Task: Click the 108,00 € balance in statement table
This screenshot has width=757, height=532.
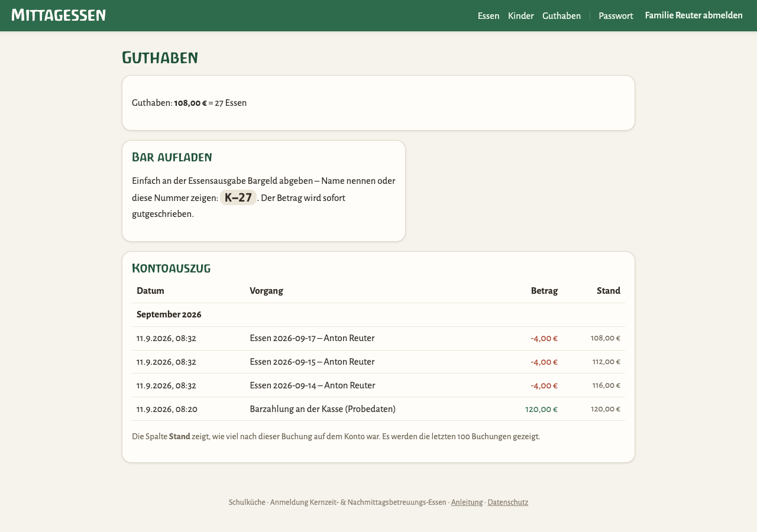Action: 605,338
